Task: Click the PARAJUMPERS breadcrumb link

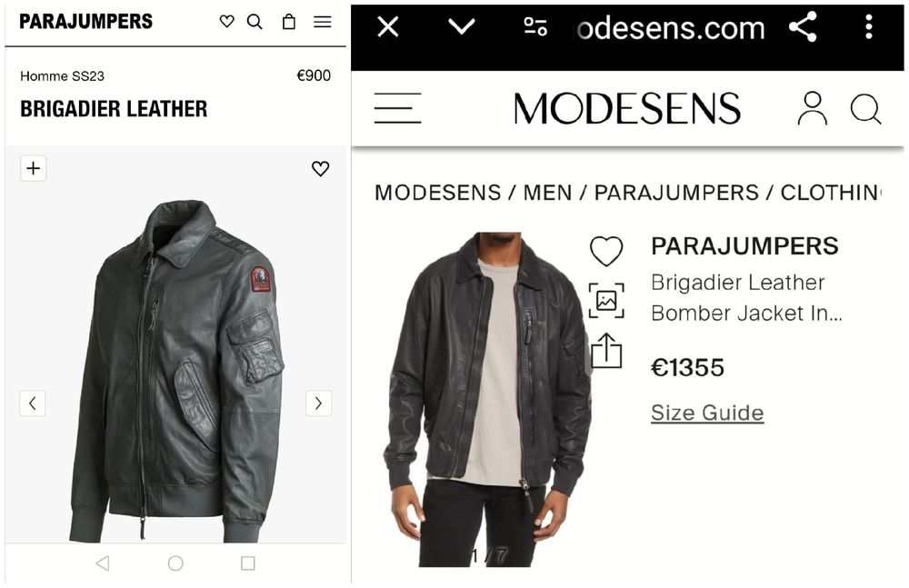Action: point(676,193)
